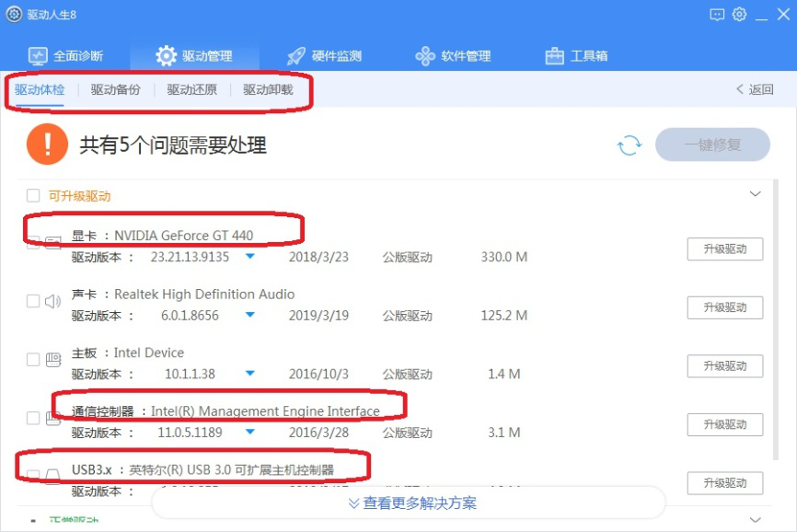Collapse the upgradable drivers section chevron
The width and height of the screenshot is (797, 532).
tap(756, 194)
